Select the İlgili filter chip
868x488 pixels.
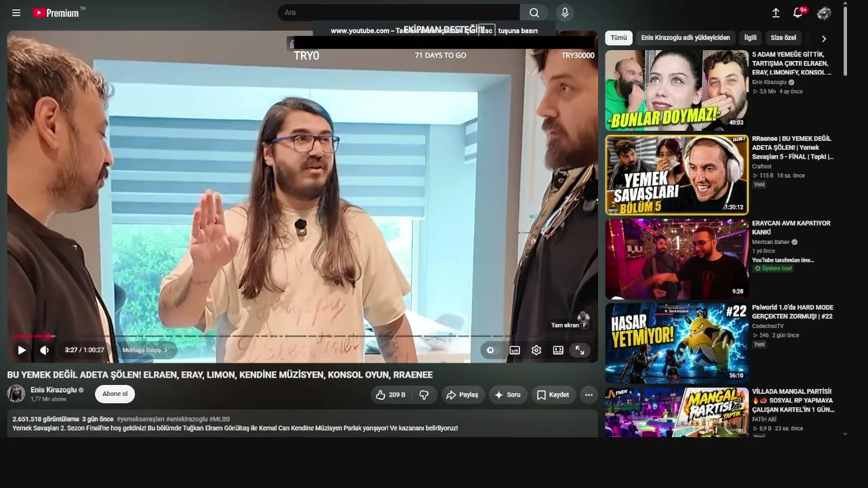pyautogui.click(x=750, y=38)
